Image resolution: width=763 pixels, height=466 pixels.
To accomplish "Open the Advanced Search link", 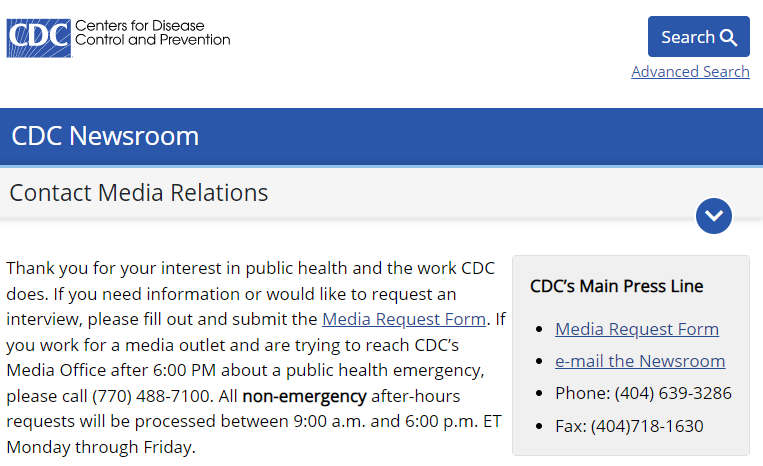I will tap(690, 72).
